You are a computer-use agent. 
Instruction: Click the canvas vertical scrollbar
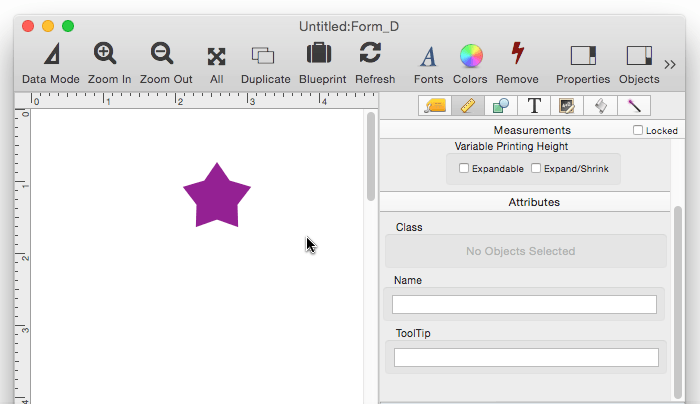[371, 157]
